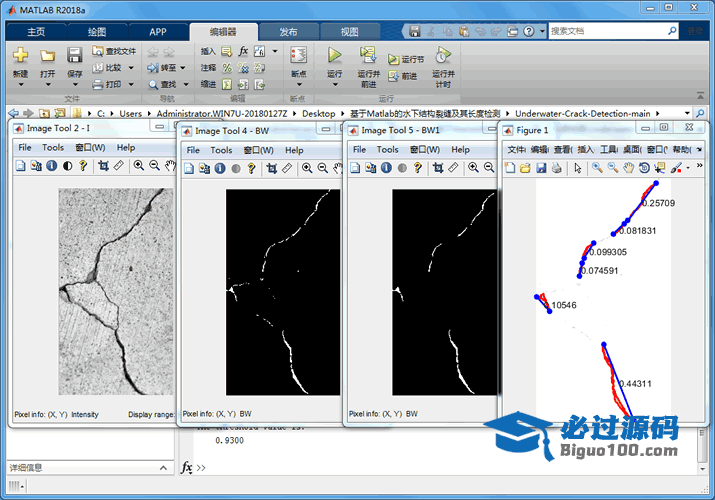This screenshot has height=500, width=715.
Task: Click help icon in Image Tool 4 toolbar
Action: pyautogui.click(x=251, y=169)
